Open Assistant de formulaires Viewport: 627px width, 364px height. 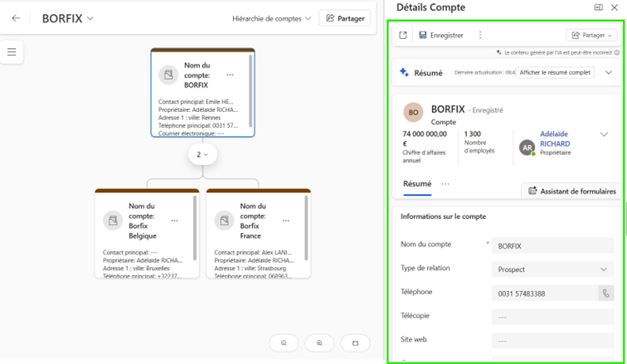point(572,191)
